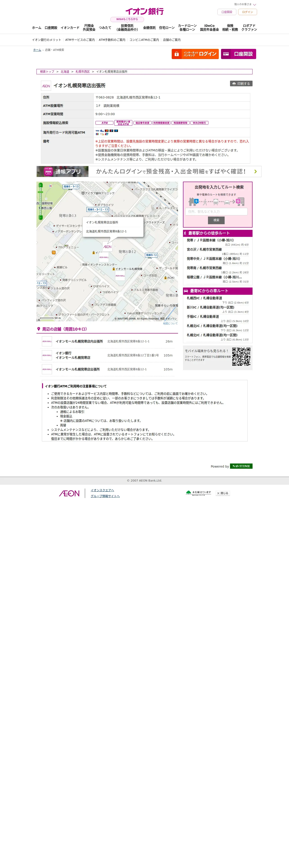Click the walking person icon in 徒歩ルート header
The width and height of the screenshot is (289, 868).
pos(185,233)
